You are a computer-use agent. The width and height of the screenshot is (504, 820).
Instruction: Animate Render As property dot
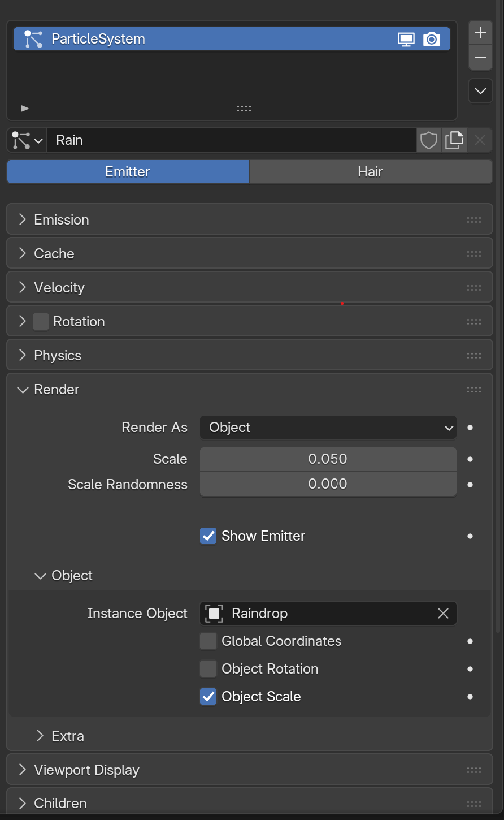coord(470,428)
